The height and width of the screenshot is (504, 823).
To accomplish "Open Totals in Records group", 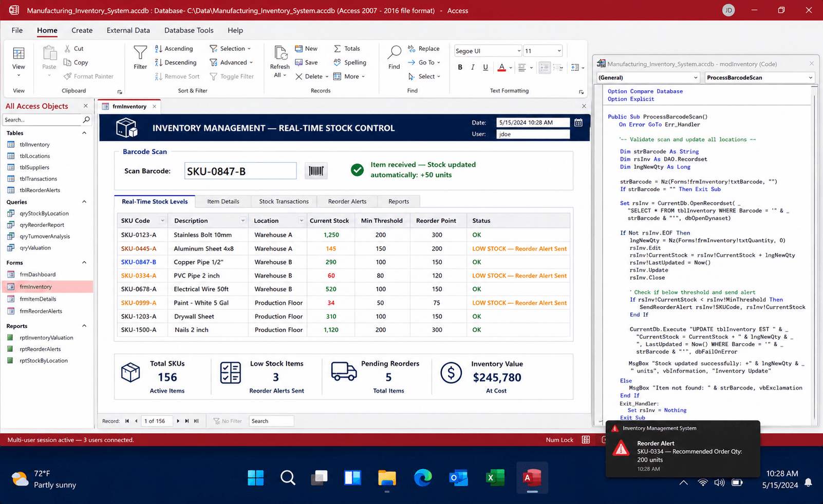I will (347, 49).
